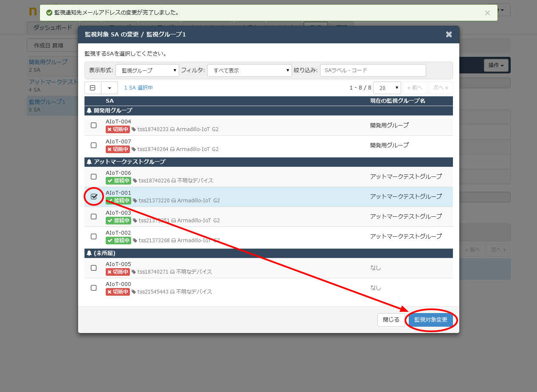
Task: Click the tag icon before tss21545443
Action: click(134, 292)
